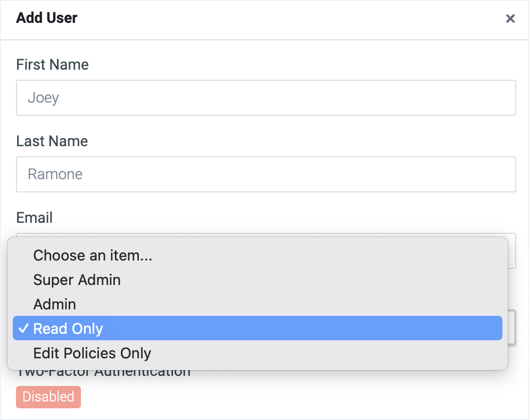Close the Add User dialog

coord(510,19)
